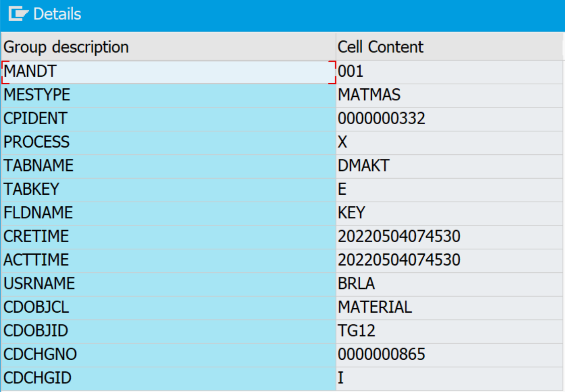
Task: Select the MESTYPE field name cell
Action: point(37,95)
